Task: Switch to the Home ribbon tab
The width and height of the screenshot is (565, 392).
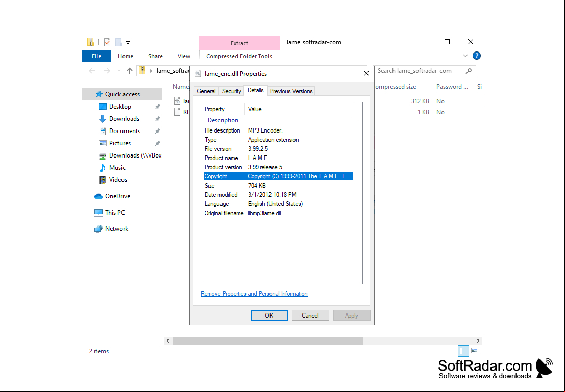Action: pyautogui.click(x=126, y=56)
